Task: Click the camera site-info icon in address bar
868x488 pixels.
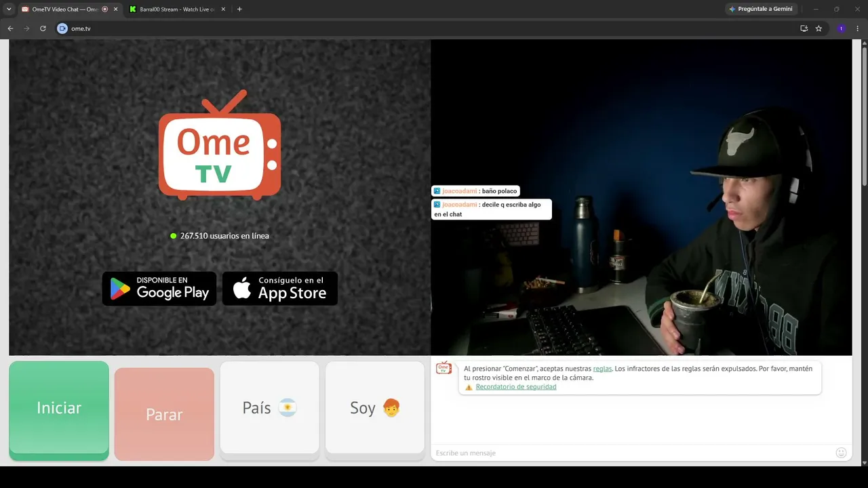Action: pos(62,28)
